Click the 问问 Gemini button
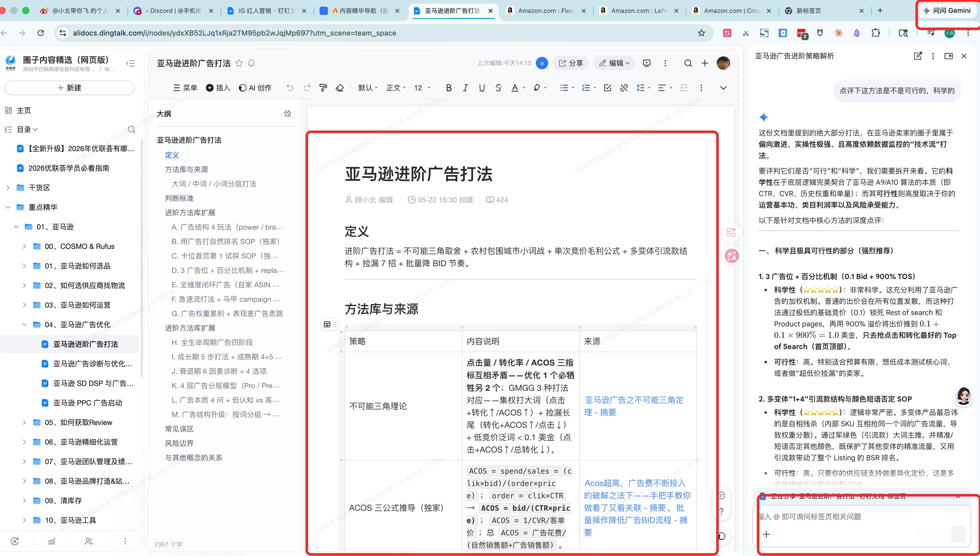This screenshot has width=980, height=556. point(947,11)
